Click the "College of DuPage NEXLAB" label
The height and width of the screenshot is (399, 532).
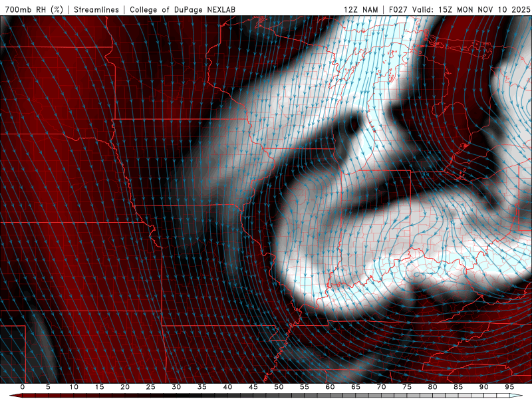tap(182, 9)
